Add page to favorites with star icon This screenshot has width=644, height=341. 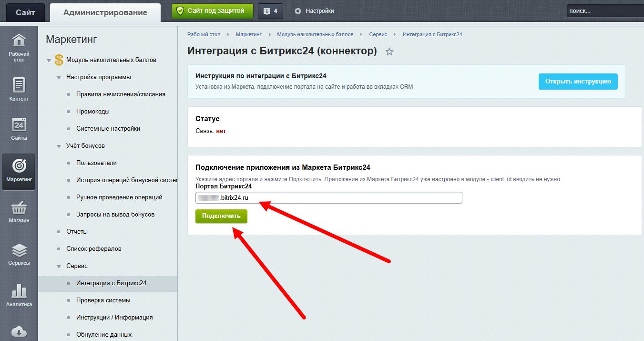point(389,52)
